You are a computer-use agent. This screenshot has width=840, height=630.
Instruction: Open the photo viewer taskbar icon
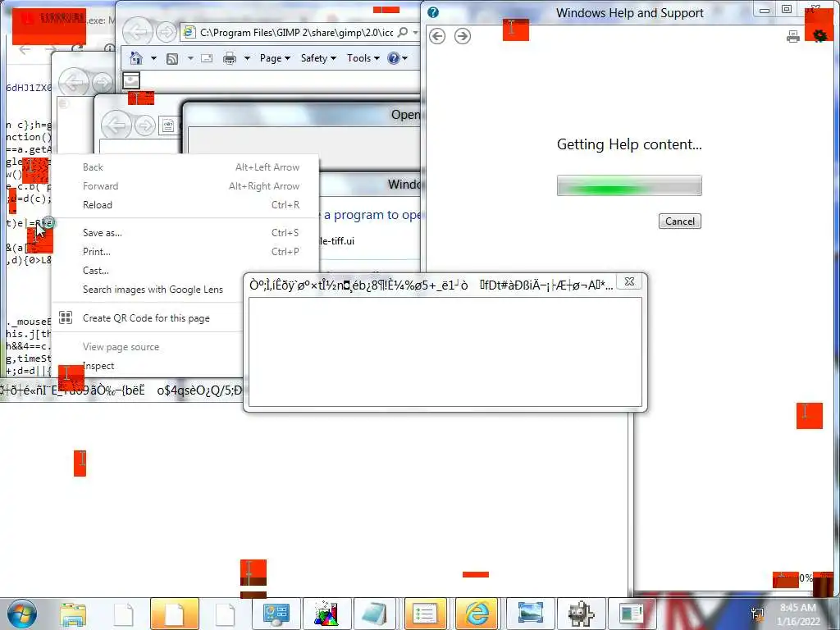click(x=530, y=614)
